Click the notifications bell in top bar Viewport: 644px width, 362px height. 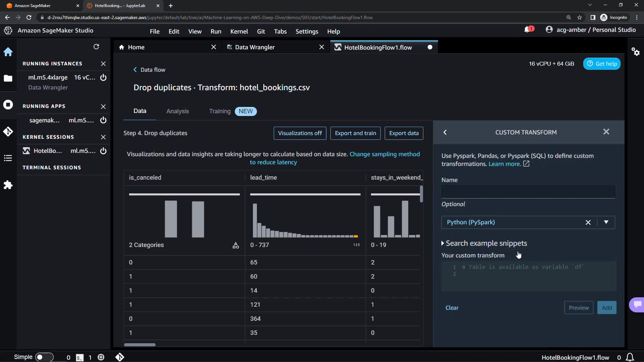click(527, 30)
